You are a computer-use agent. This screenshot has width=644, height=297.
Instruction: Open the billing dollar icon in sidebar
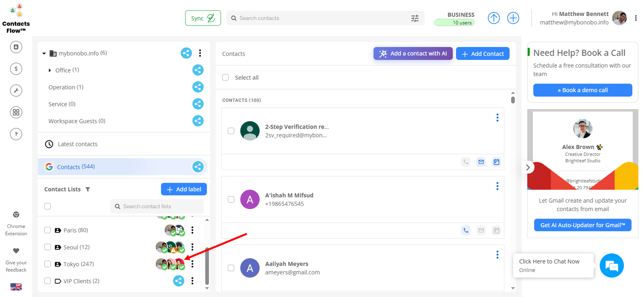click(16, 69)
